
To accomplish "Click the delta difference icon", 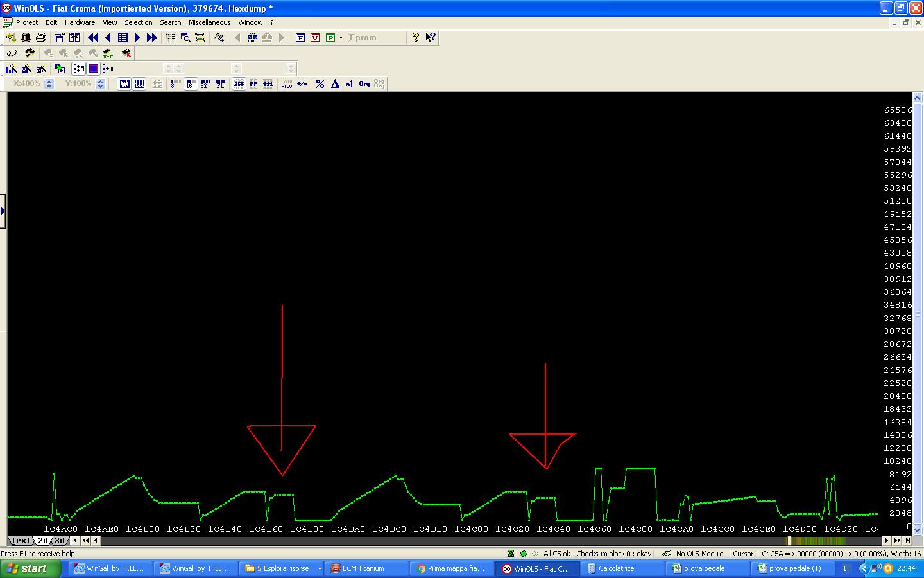I will (x=335, y=84).
